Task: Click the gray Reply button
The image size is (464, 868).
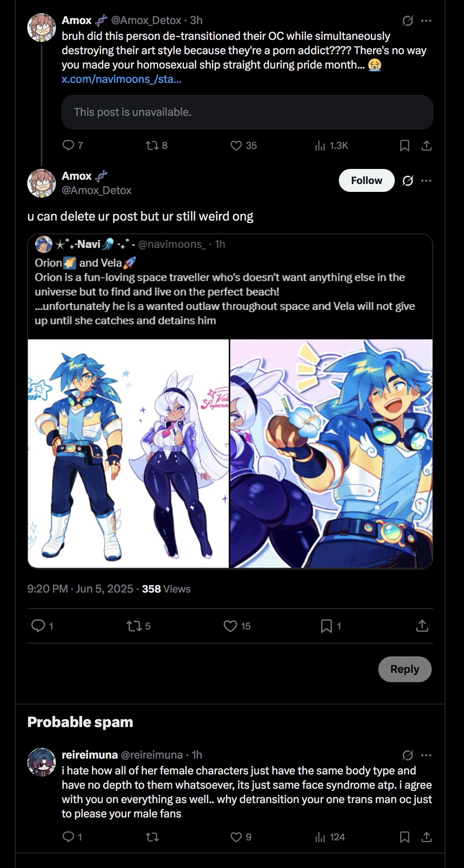Action: tap(404, 669)
